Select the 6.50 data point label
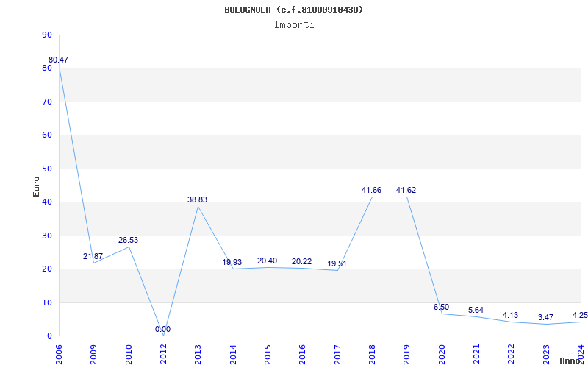Image resolution: width=588 pixels, height=368 pixels. pyautogui.click(x=442, y=307)
